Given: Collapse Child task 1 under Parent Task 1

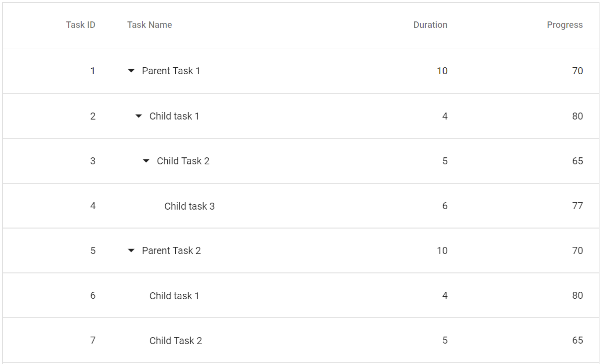Looking at the screenshot, I should tap(138, 116).
